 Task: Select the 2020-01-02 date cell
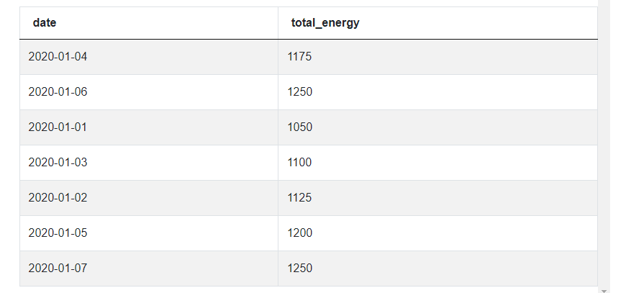click(x=149, y=198)
